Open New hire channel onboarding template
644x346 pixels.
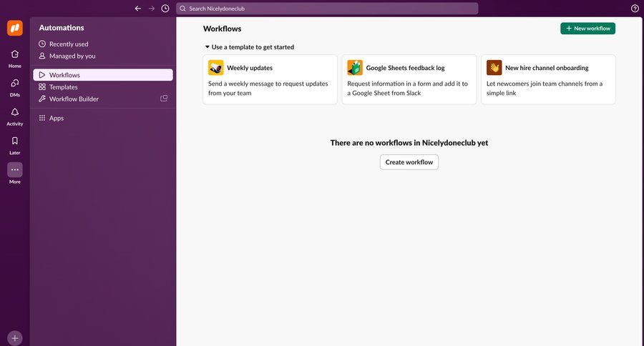coord(548,79)
